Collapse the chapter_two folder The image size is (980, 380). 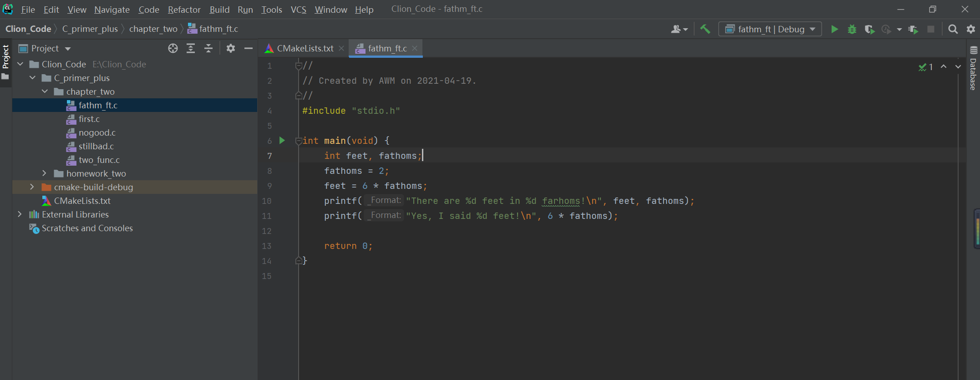[x=45, y=91]
